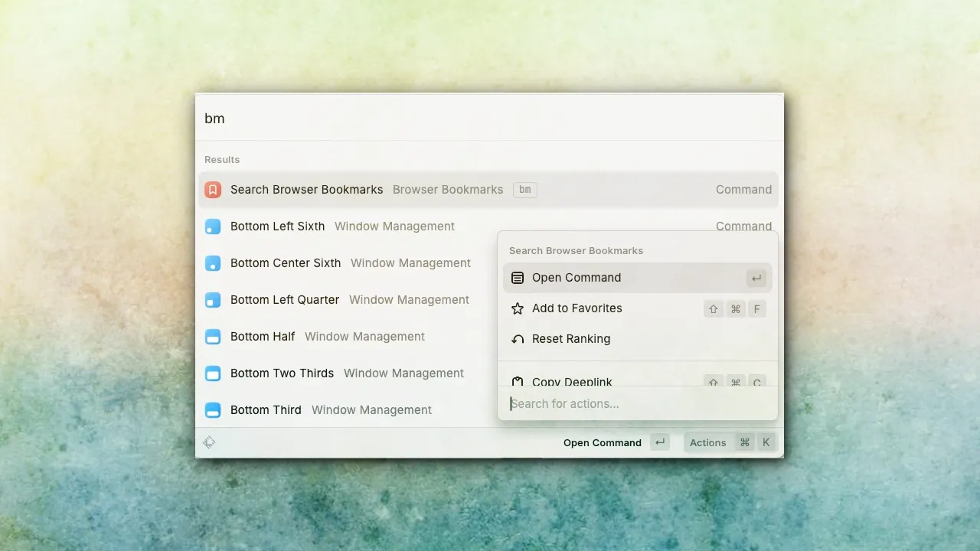
Task: Click Command label on Bottom Left Sixth row
Action: pyautogui.click(x=743, y=226)
